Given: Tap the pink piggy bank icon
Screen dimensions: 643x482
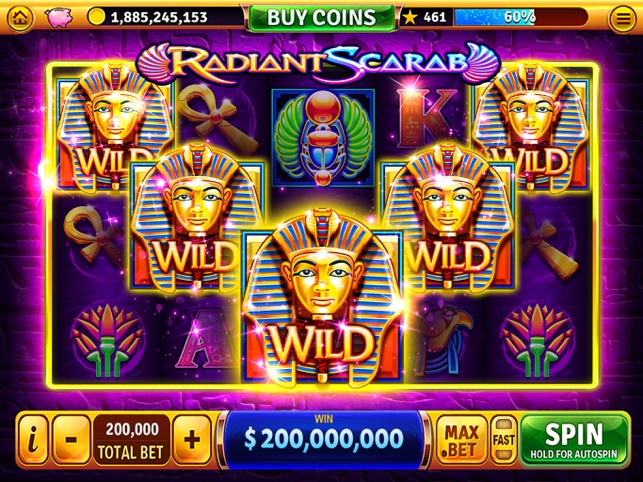Looking at the screenshot, I should pos(58,17).
